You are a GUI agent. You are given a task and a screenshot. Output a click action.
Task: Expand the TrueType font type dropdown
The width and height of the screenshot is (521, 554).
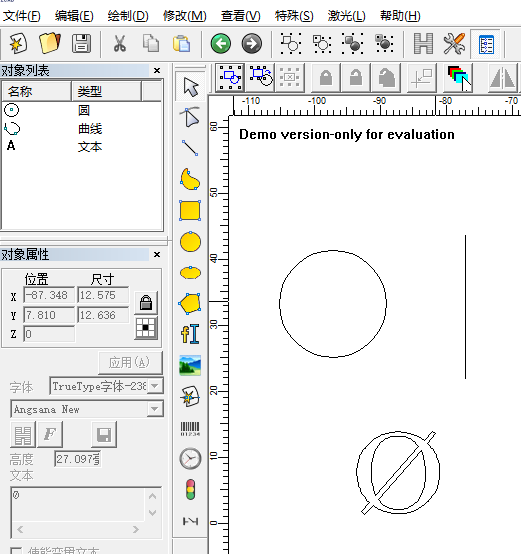pos(155,386)
